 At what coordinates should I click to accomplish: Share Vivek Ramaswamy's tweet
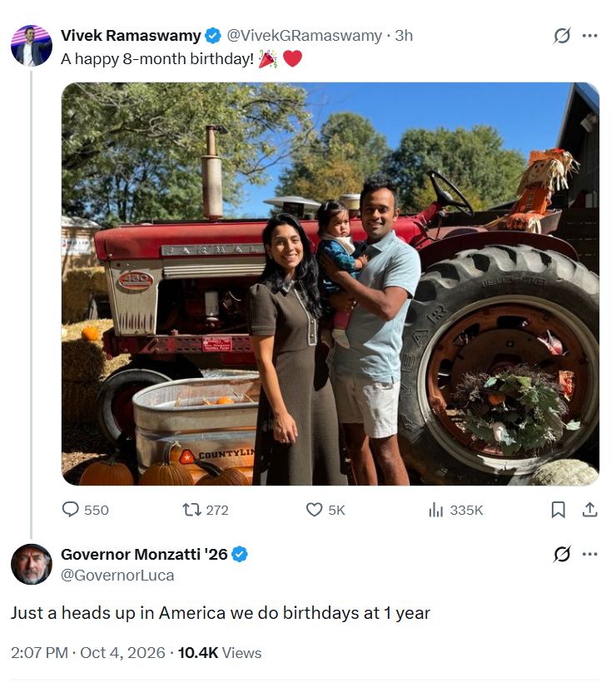click(589, 510)
